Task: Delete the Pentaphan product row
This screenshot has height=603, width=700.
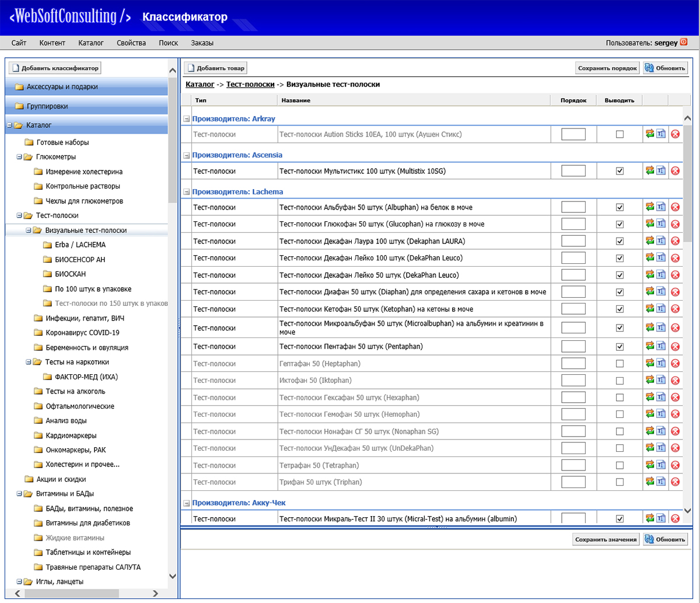Action: tap(675, 346)
